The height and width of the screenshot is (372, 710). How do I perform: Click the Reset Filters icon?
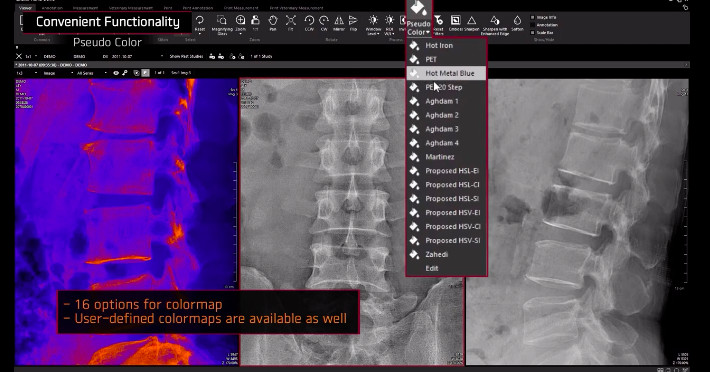438,20
